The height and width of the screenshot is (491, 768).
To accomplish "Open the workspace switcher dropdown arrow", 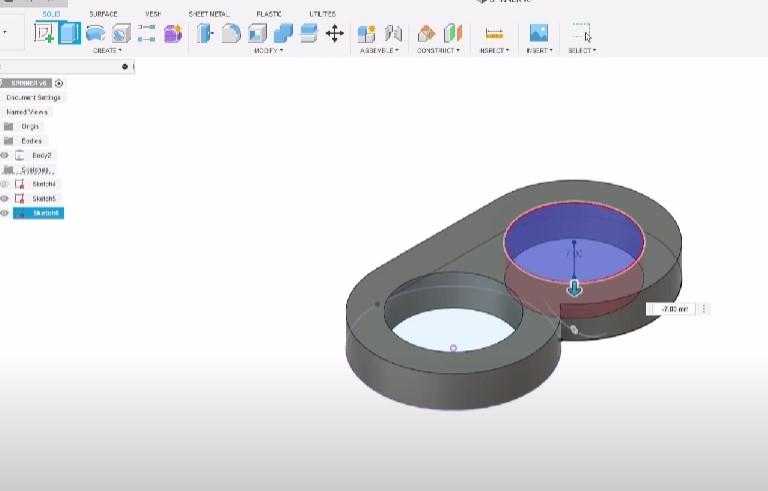I will (5, 32).
